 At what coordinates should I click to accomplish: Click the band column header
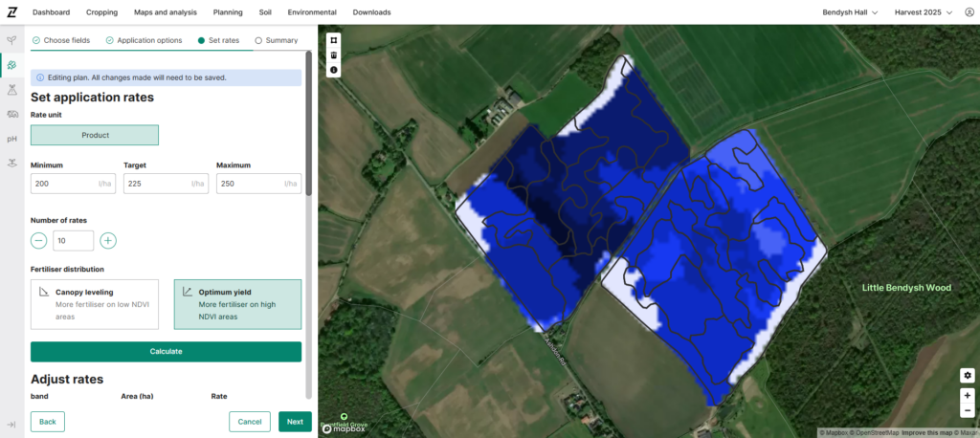[x=39, y=396]
